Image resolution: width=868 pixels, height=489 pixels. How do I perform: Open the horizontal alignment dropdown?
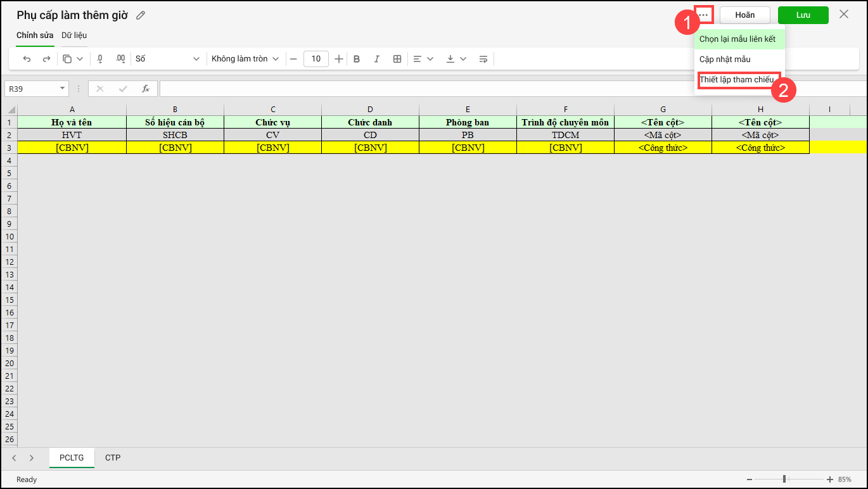coord(423,59)
